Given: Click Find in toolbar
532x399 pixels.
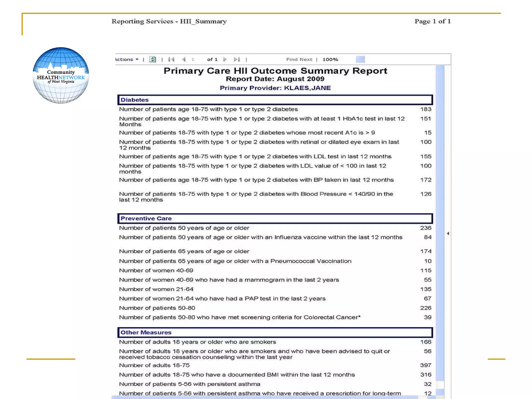Looking at the screenshot, I should tap(292, 59).
